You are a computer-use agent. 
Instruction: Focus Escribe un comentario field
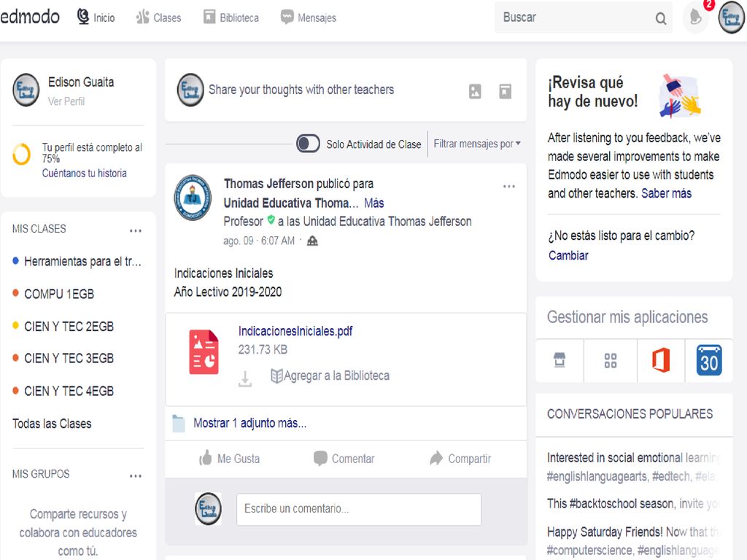coord(359,509)
